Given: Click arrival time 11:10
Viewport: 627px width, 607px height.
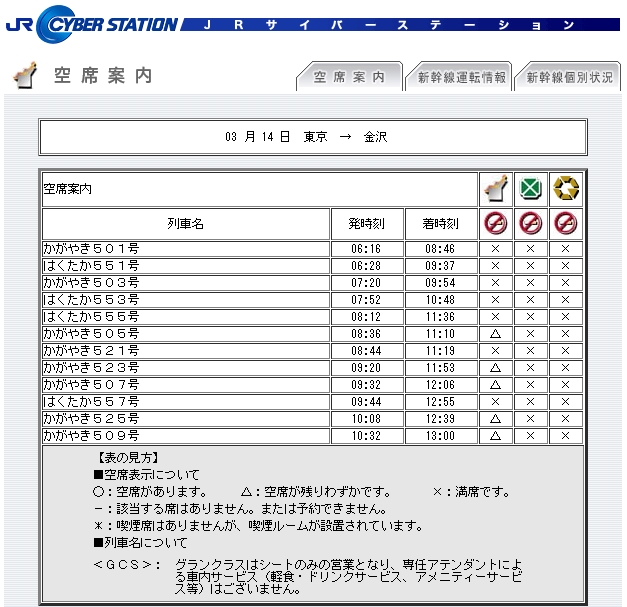Looking at the screenshot, I should click(x=440, y=333).
